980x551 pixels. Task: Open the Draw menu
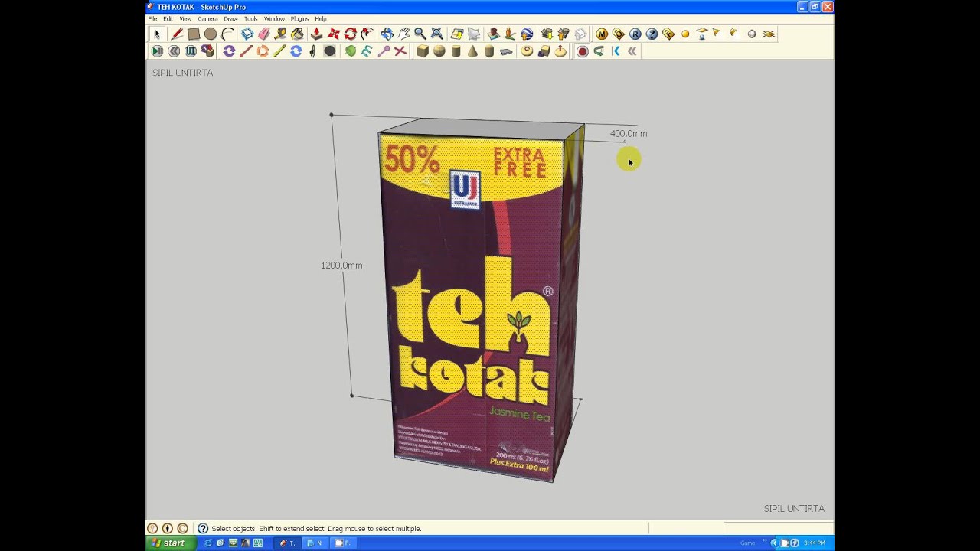(230, 18)
